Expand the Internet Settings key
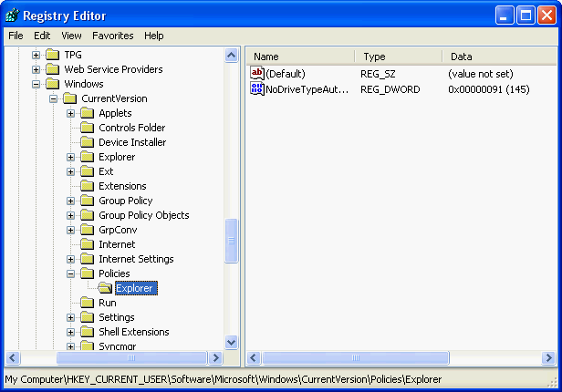Screen dimensions: 562x392 (70, 259)
